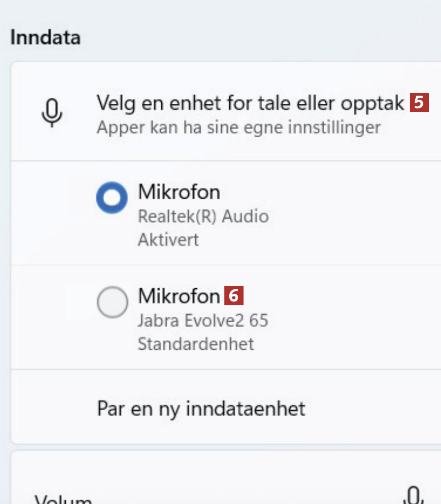Select the Realtek(R) Audio microphone radio button
Screen dimensions: 441x504
tap(112, 198)
